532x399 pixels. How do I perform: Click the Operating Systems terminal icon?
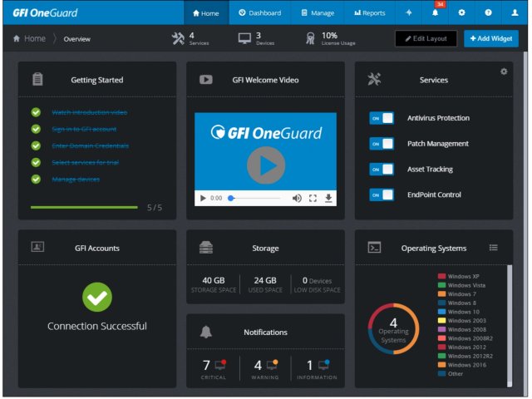coord(374,248)
